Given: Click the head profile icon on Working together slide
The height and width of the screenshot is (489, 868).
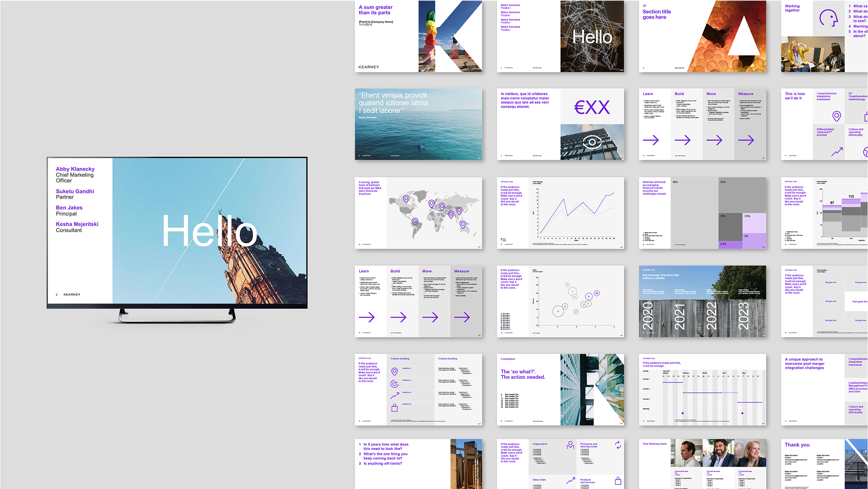Looking at the screenshot, I should tap(828, 18).
